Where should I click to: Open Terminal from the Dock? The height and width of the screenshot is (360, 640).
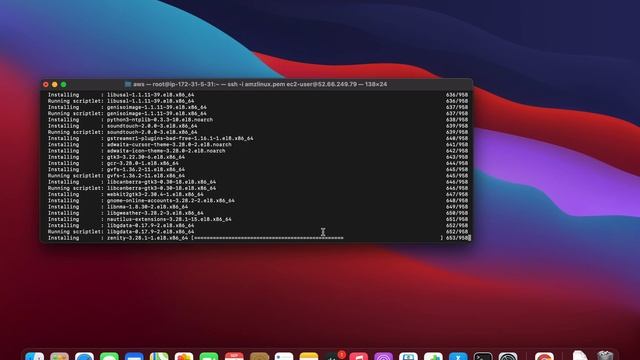[483, 356]
